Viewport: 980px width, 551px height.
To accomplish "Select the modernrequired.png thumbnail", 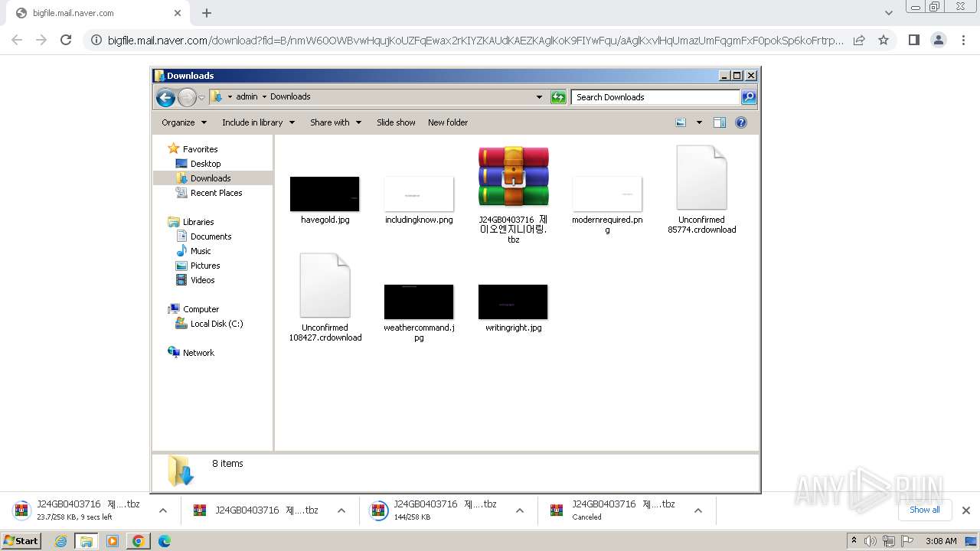I will coord(607,194).
